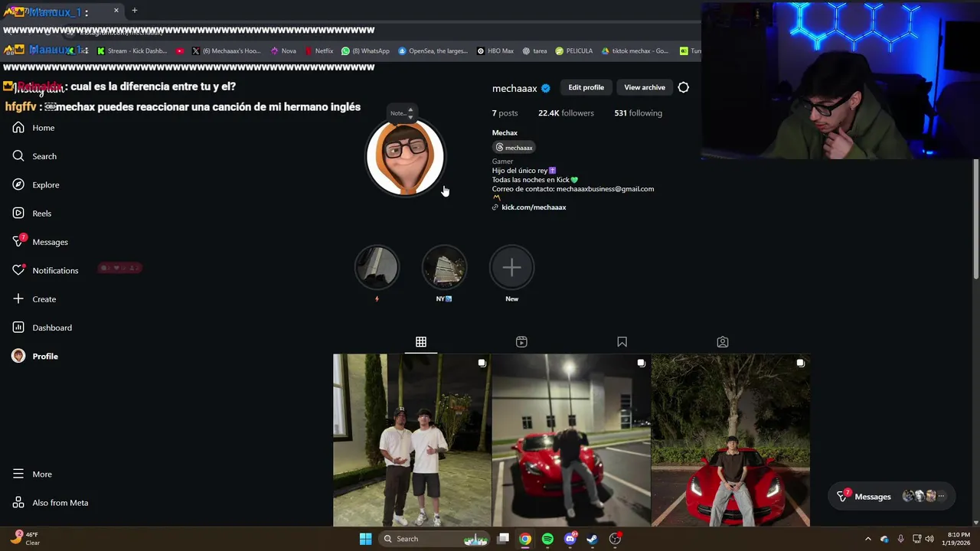The image size is (980, 551).
Task: Open OBS Studio from the taskbar
Action: click(615, 539)
